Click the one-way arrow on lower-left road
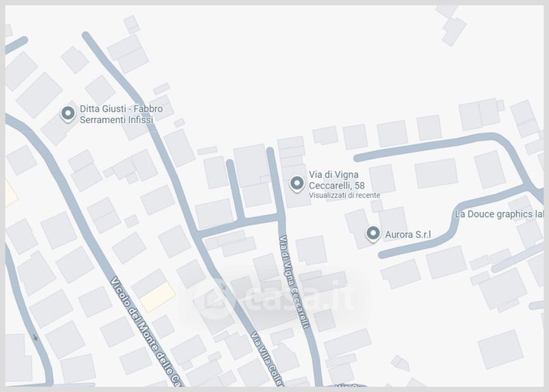Viewport: 549px width, 392px height. (35, 338)
